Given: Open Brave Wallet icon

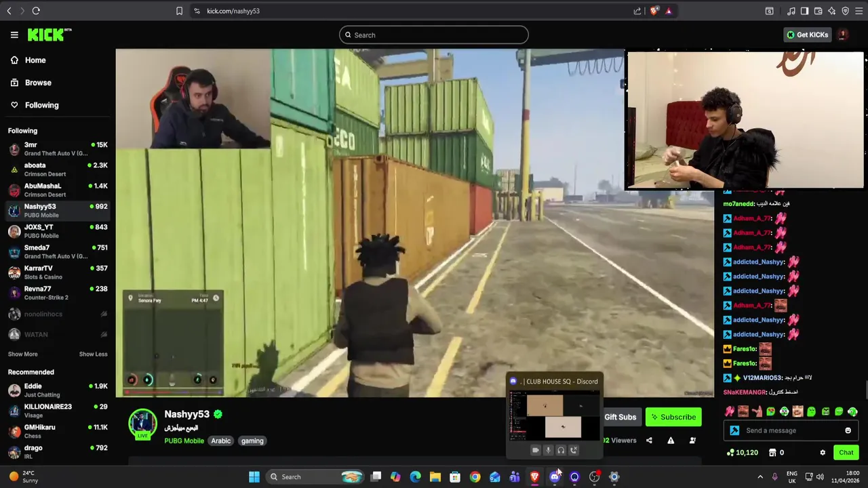Looking at the screenshot, I should tap(818, 11).
